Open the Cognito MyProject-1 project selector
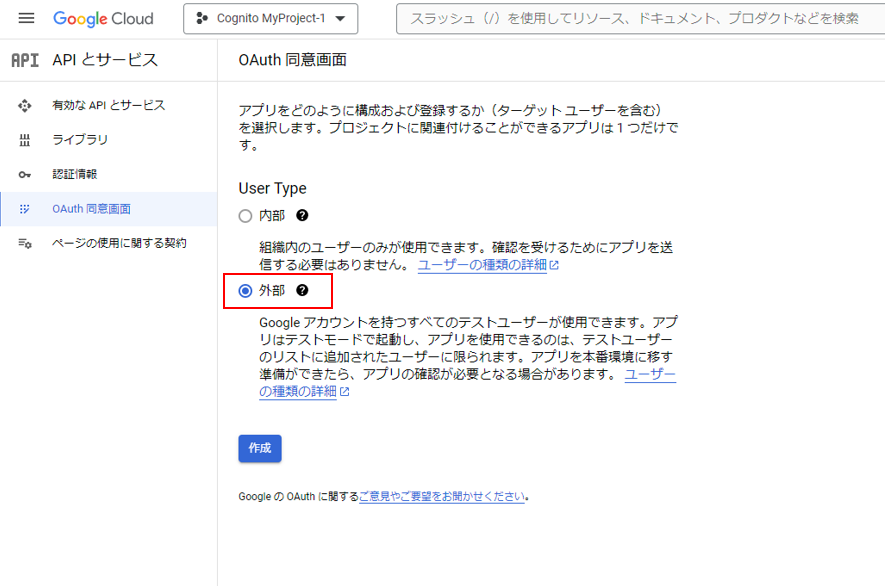Image resolution: width=885 pixels, height=586 pixels. coord(270,19)
